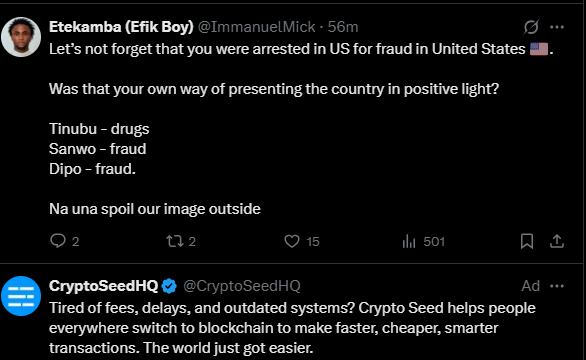Viewport: 586px width, 360px height.
Task: Open the Crypto Seed ad text
Action: 292,328
